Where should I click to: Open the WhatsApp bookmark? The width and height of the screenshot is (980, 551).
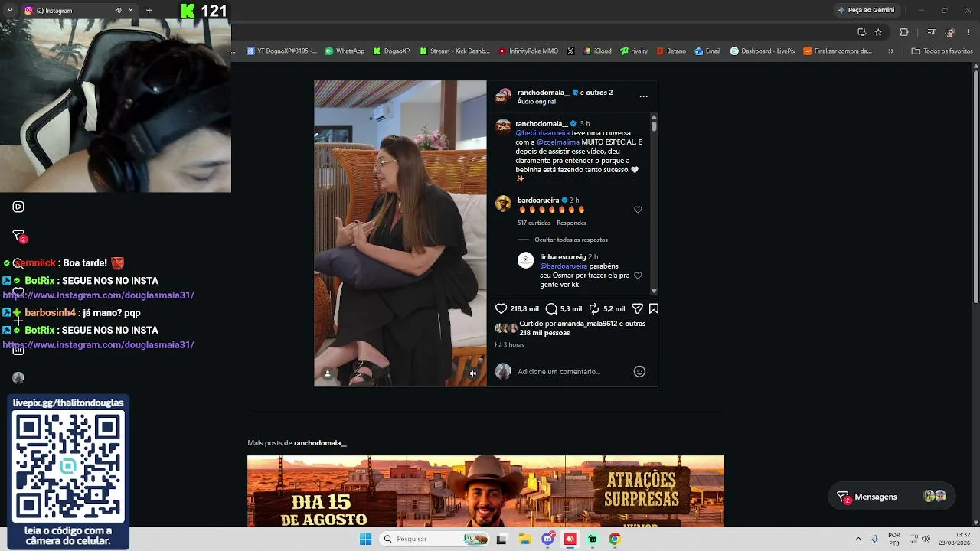click(x=345, y=51)
